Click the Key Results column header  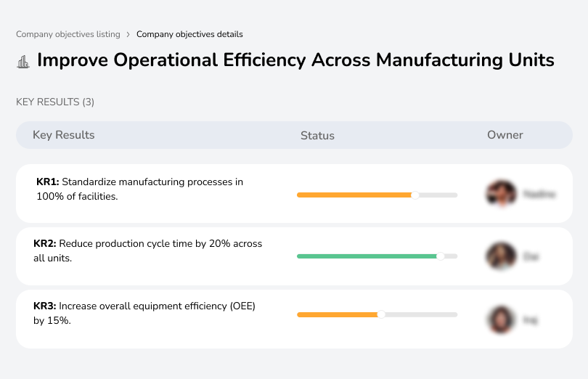point(64,135)
